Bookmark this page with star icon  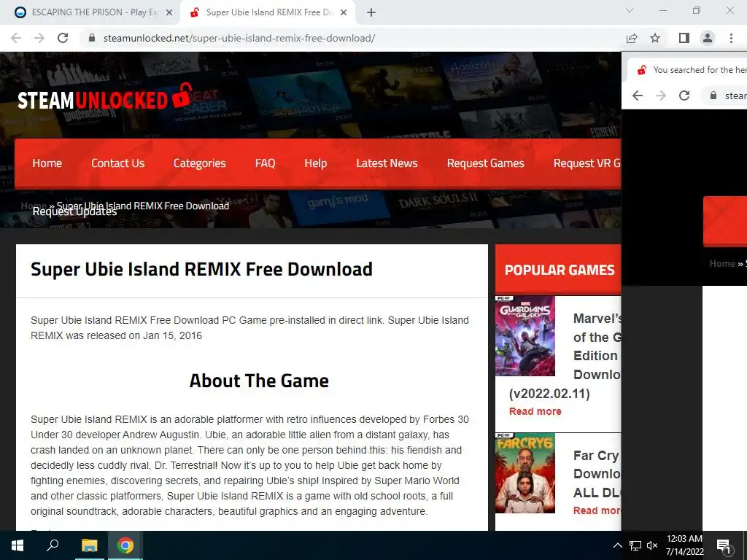[x=655, y=38]
